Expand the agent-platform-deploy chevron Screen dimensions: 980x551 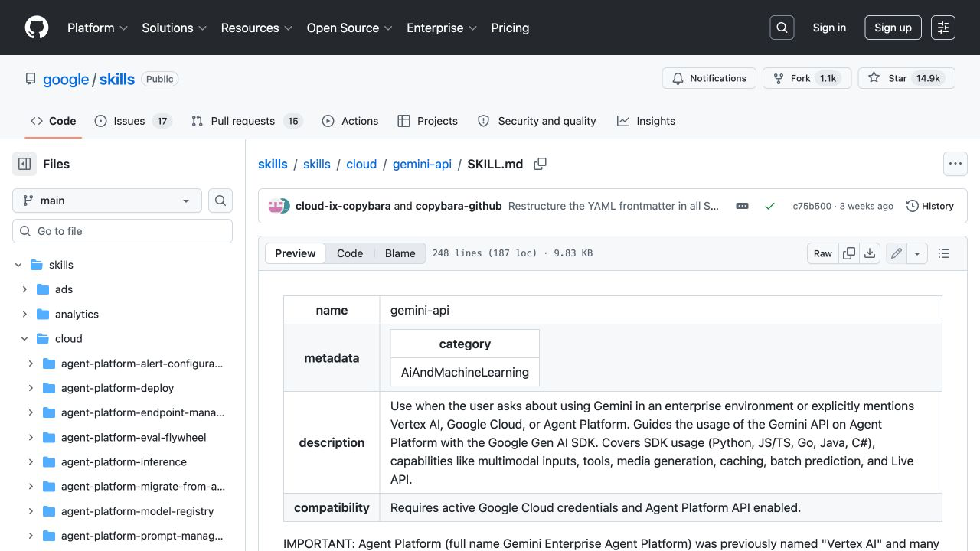[x=31, y=388]
